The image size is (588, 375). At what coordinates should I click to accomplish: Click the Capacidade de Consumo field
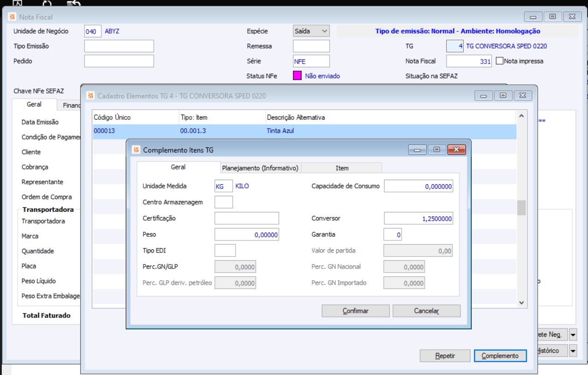point(418,186)
